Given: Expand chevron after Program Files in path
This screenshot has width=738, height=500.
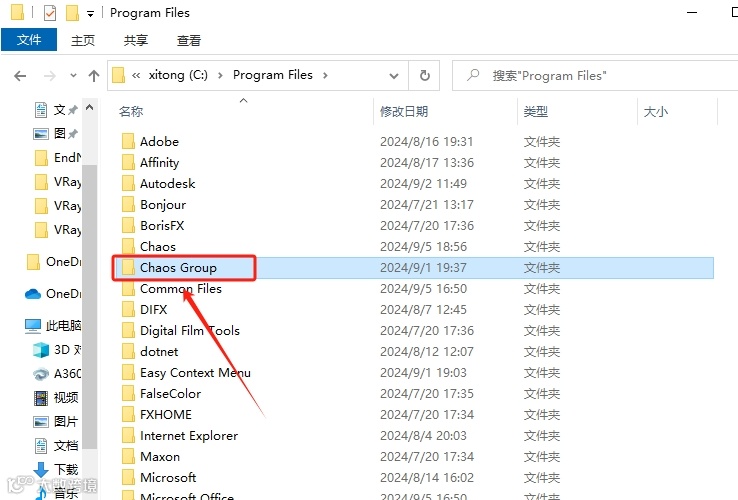Looking at the screenshot, I should (x=325, y=75).
